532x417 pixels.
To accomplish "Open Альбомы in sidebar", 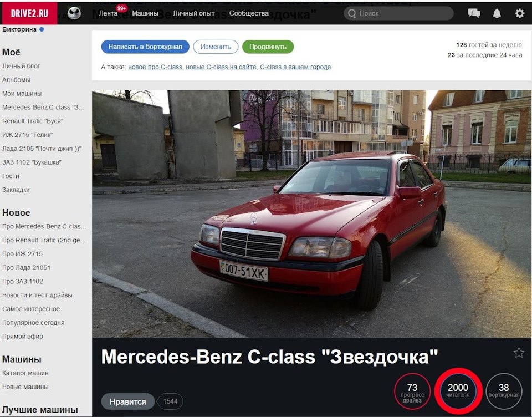I will 16,80.
